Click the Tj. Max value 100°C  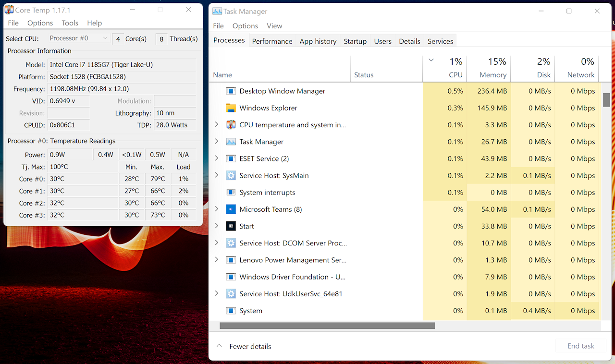tap(83, 167)
